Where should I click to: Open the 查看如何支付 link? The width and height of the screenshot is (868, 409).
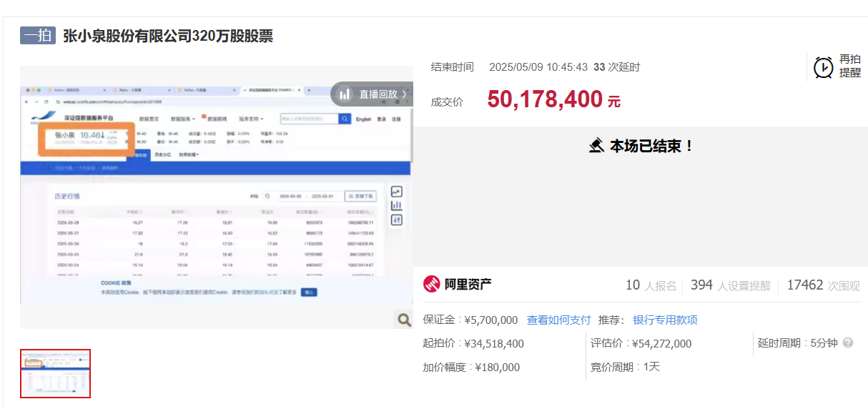tap(559, 320)
